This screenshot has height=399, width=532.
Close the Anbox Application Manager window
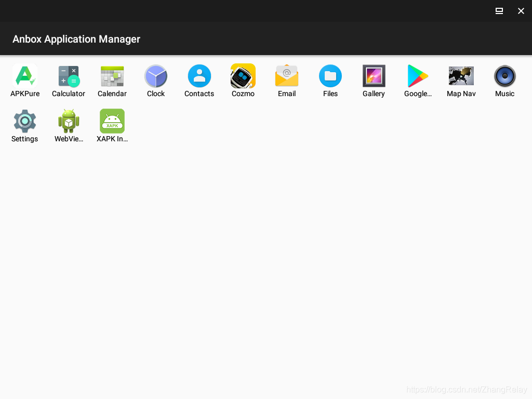[521, 11]
